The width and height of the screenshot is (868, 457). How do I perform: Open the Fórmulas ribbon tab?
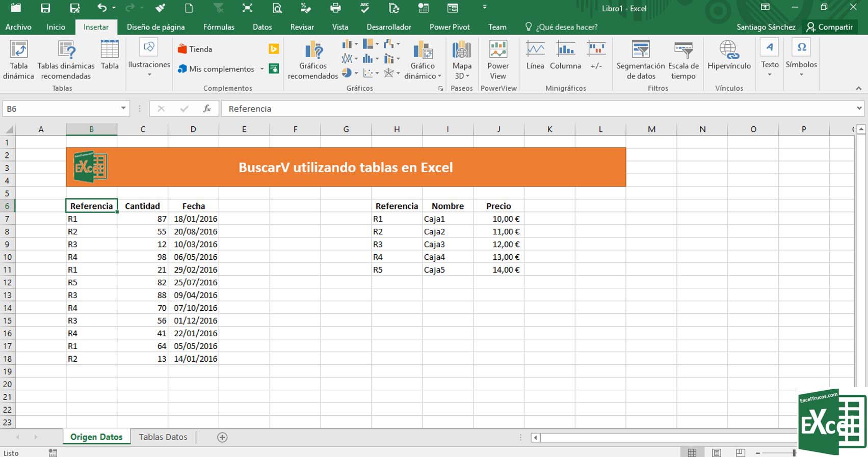tap(219, 27)
